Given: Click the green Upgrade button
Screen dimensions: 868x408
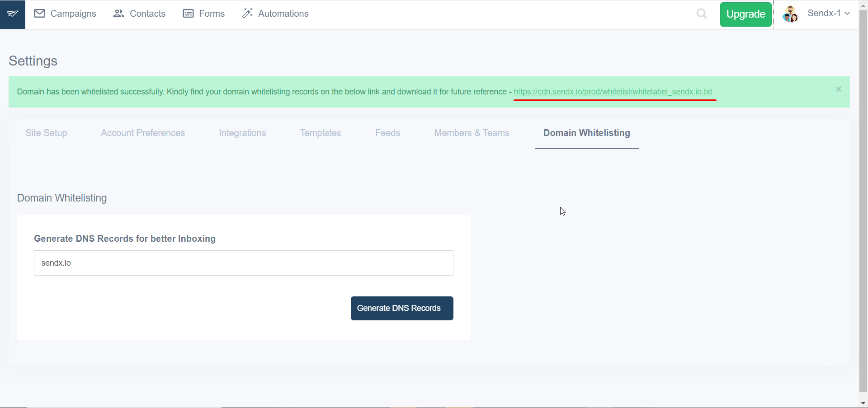Looking at the screenshot, I should coord(745,14).
